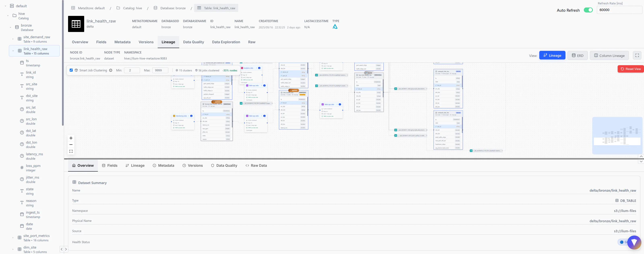Click the hive catalog folder icon

click(14, 15)
